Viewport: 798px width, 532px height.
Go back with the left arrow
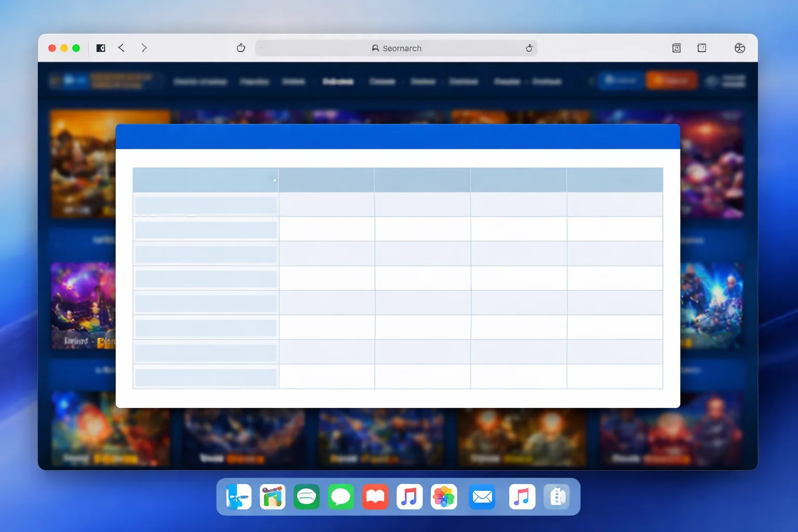(x=121, y=48)
